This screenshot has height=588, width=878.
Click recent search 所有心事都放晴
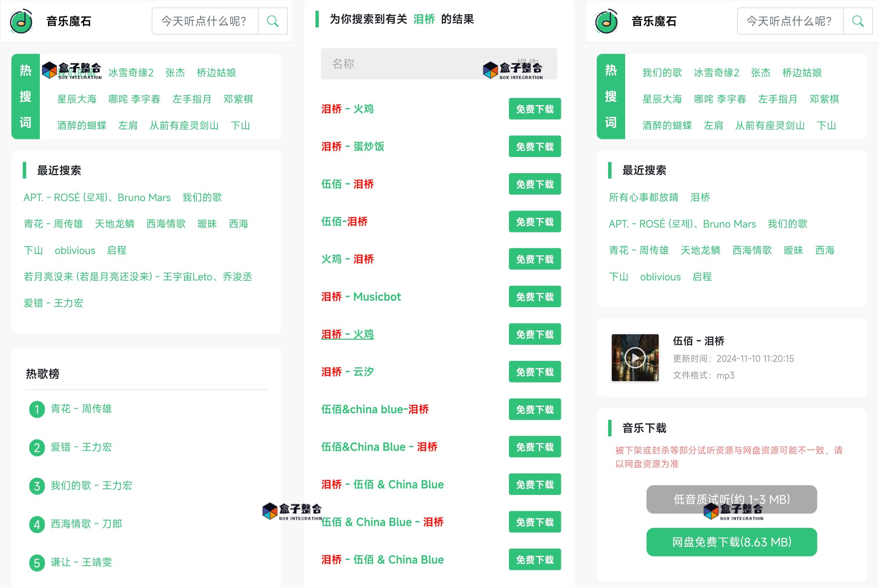click(643, 197)
